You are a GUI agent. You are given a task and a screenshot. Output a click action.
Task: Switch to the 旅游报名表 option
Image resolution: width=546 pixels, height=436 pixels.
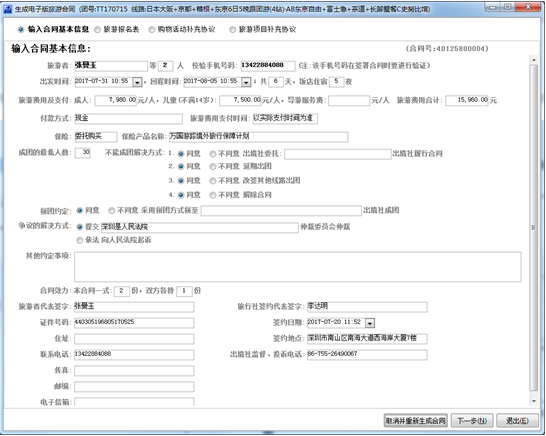point(98,30)
